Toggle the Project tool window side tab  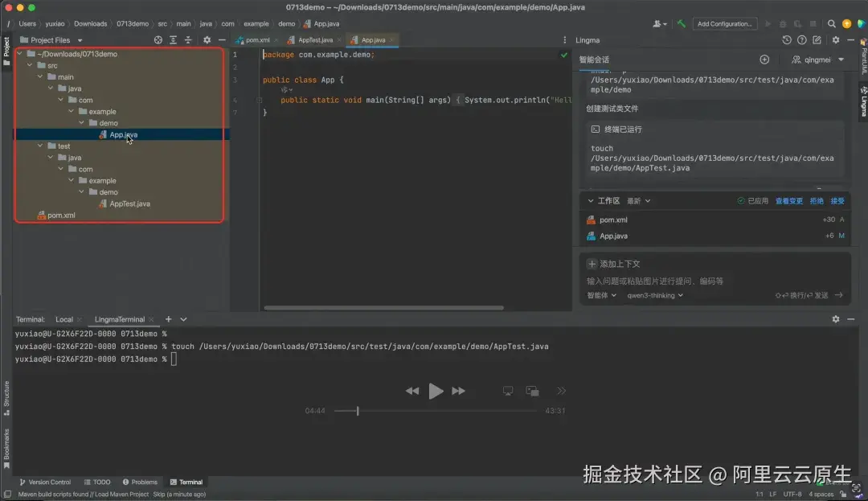pos(6,51)
